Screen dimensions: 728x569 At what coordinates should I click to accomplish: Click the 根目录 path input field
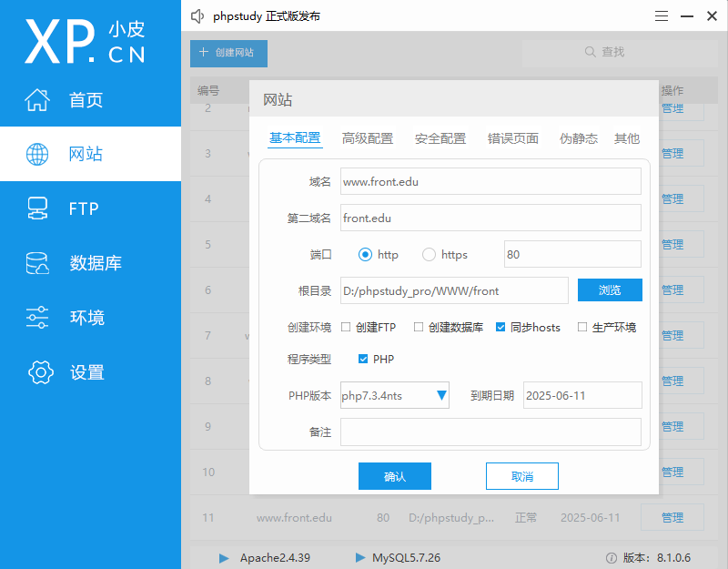pos(454,290)
